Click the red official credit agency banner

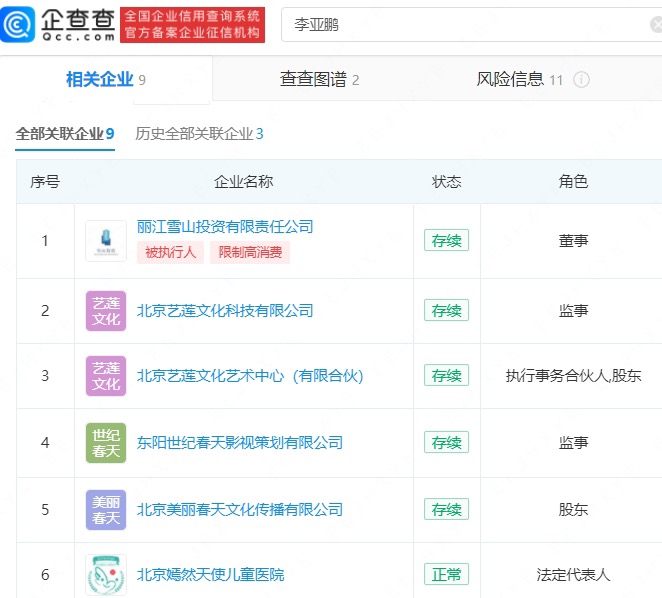193,24
